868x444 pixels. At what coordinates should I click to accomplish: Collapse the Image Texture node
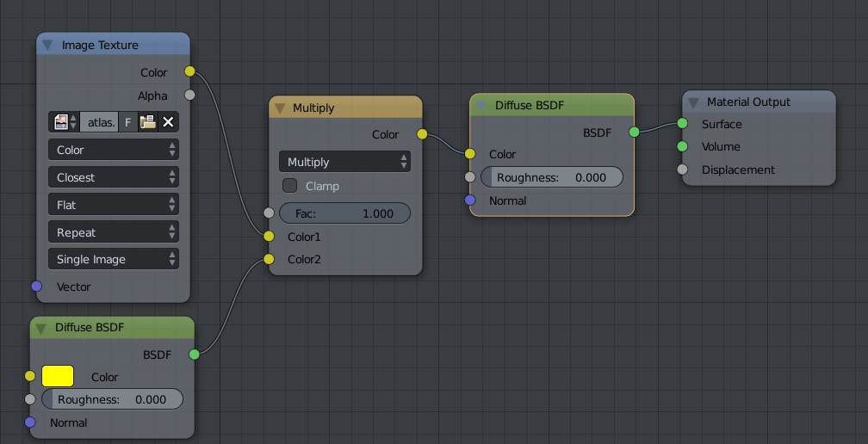click(48, 46)
